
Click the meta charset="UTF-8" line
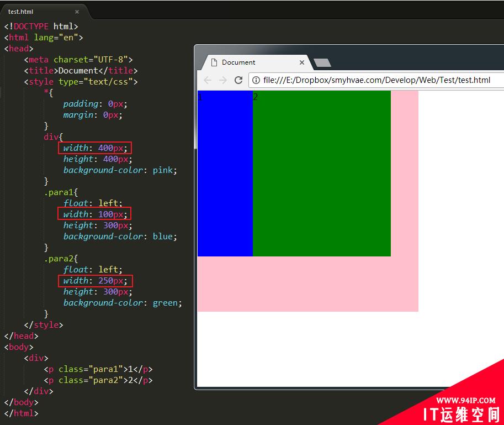[78, 60]
